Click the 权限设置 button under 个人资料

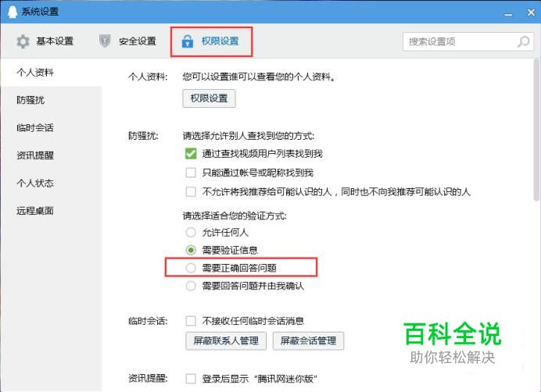[x=209, y=98]
